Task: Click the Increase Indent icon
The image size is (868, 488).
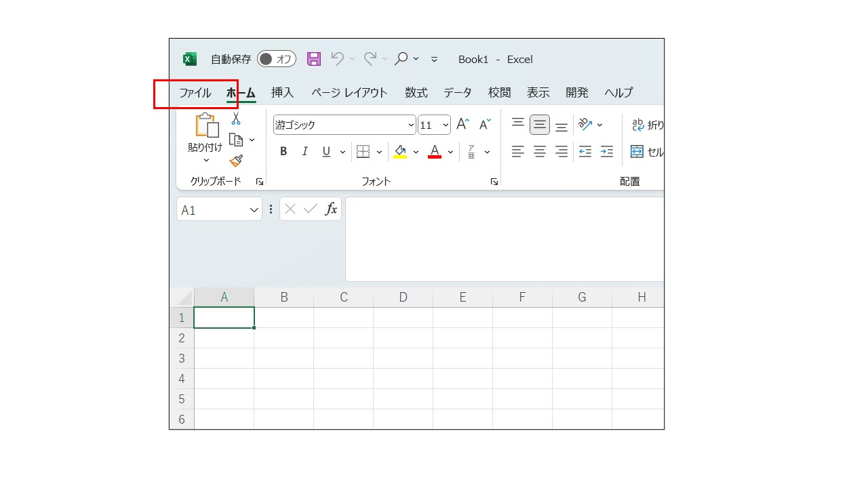Action: (607, 152)
